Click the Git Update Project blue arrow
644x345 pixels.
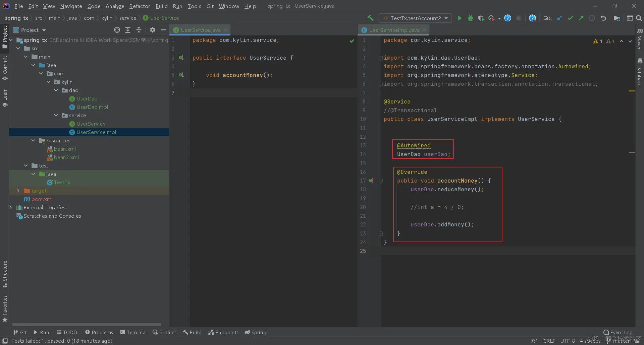coord(559,18)
